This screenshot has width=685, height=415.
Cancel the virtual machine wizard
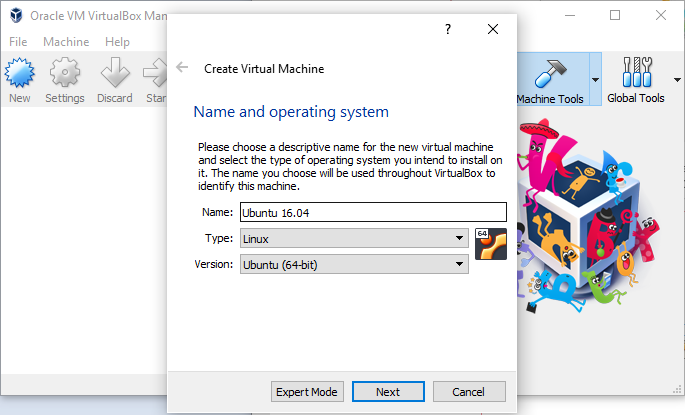point(469,391)
